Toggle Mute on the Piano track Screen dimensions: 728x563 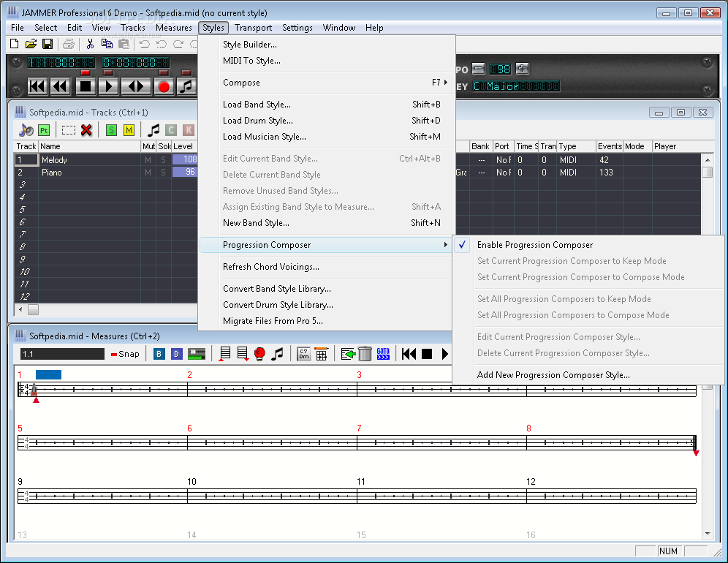(x=148, y=173)
